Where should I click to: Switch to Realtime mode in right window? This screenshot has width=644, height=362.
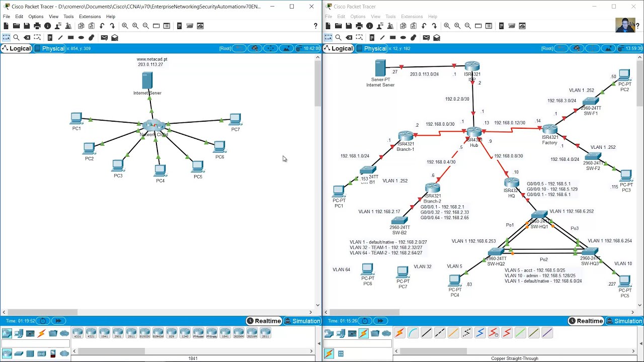[x=586, y=321]
